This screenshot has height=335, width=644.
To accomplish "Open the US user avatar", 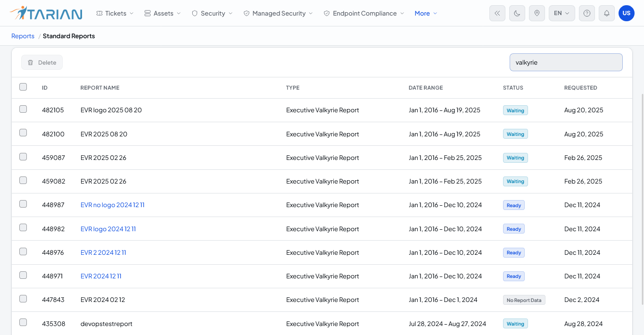I will [627, 13].
